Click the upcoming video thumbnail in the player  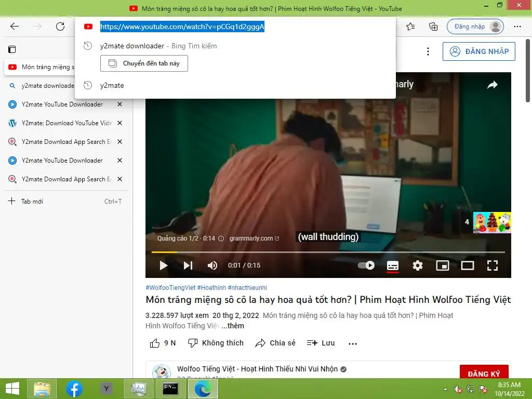tap(492, 222)
